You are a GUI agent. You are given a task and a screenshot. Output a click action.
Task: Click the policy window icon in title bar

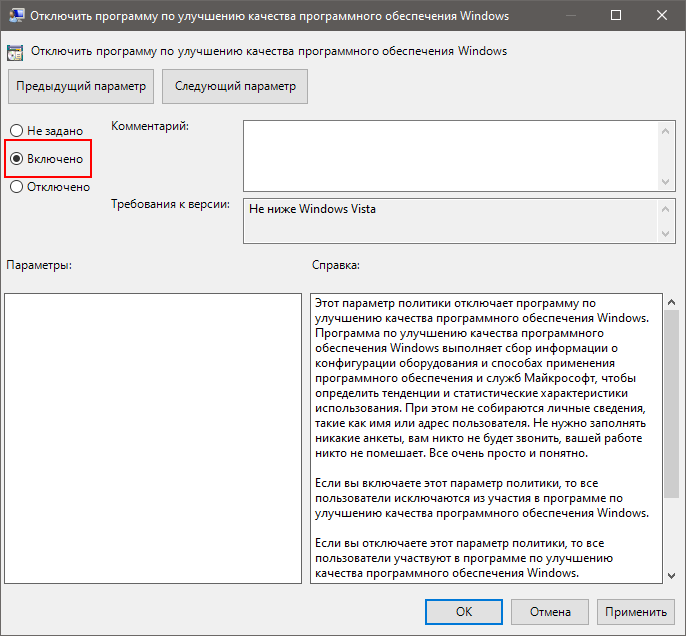[x=17, y=16]
